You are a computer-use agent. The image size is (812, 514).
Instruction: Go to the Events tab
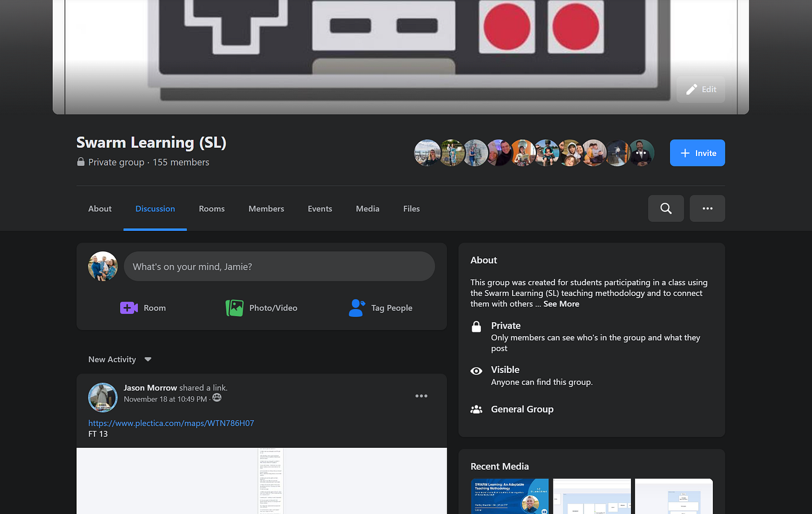320,209
